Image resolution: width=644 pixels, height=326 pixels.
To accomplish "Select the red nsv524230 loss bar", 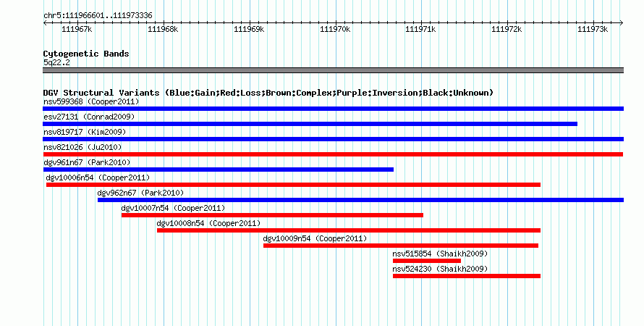I will pyautogui.click(x=467, y=276).
